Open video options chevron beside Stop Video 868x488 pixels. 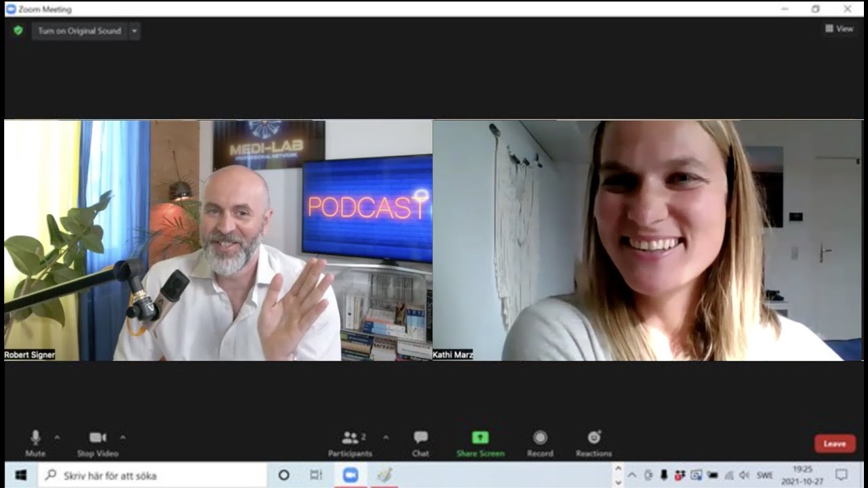123,437
